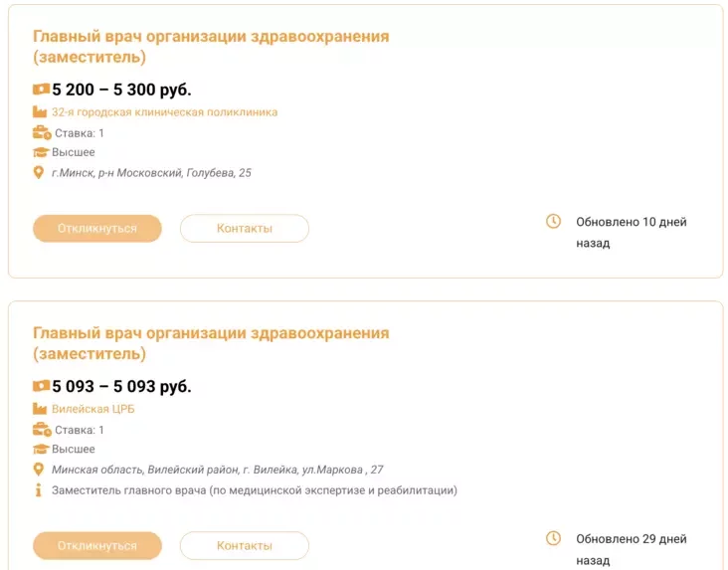Open Контакты for the Вилейская ЦРБ vacancy
728x570 pixels.
pos(245,546)
